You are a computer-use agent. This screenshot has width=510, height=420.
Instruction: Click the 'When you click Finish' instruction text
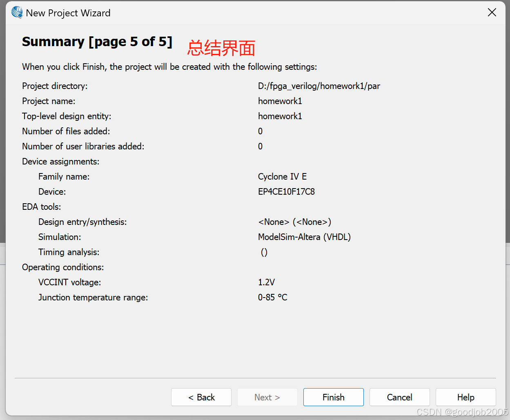pyautogui.click(x=169, y=67)
